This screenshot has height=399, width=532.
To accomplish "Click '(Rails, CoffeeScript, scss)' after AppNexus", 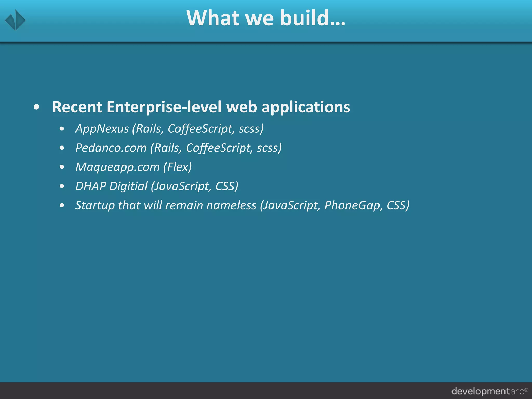I will coord(198,129).
